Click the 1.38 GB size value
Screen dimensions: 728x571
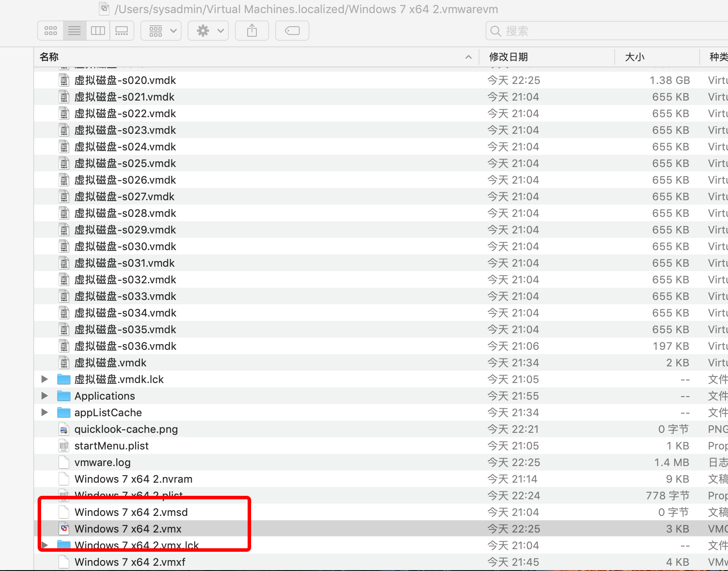click(669, 80)
